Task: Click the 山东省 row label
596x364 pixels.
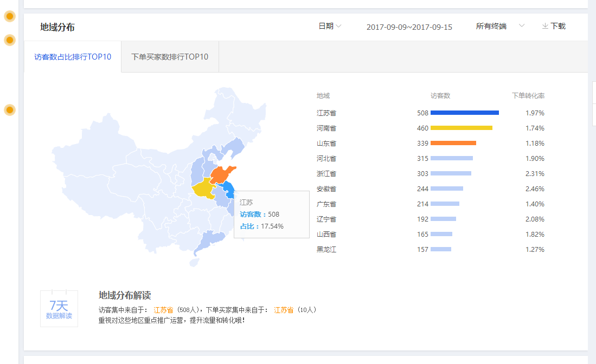Action: 326,144
